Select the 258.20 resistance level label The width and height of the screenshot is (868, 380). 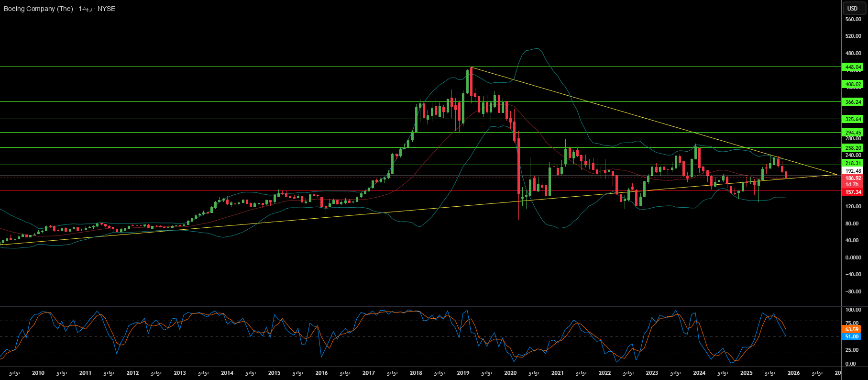pos(853,148)
